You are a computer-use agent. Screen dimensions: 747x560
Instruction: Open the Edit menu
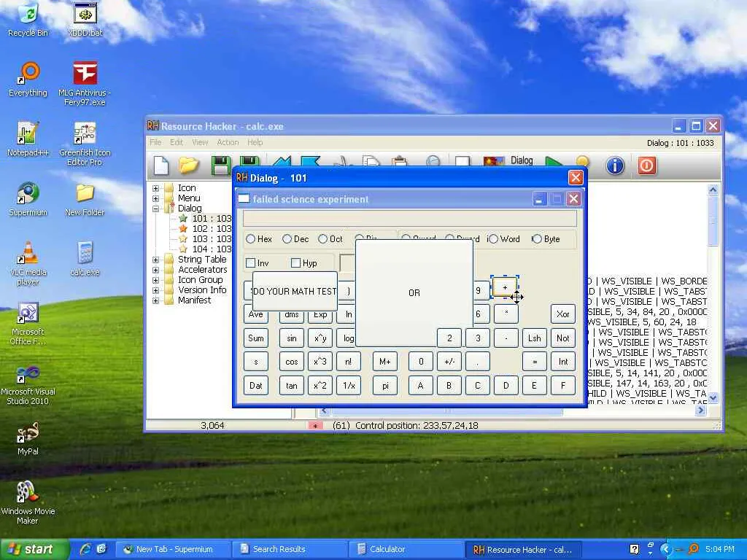[177, 142]
